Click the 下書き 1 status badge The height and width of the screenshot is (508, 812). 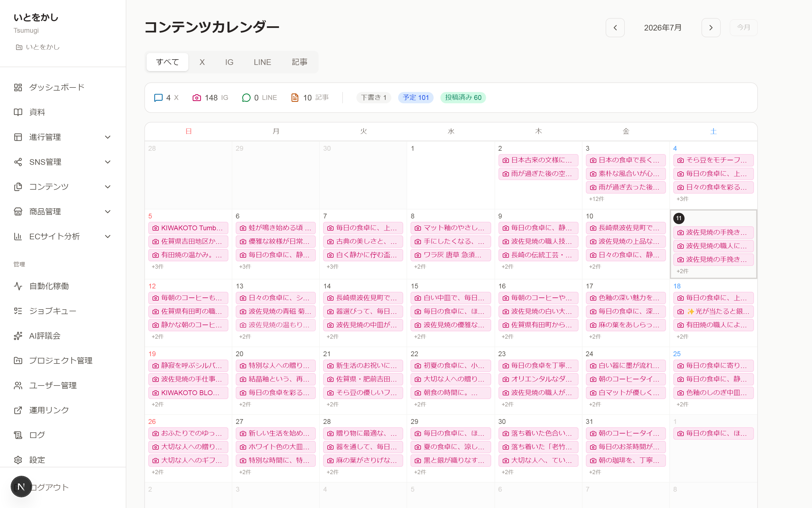tap(374, 98)
